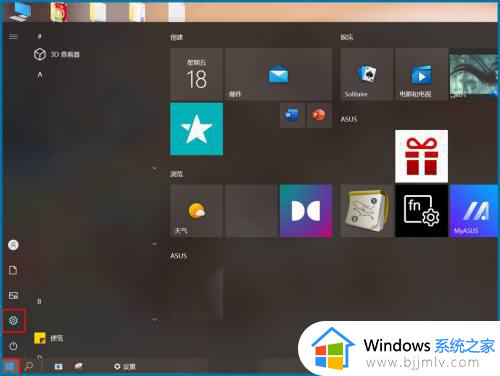Expand the chevron beside the 浏览 header
The image size is (500, 376).
(154, 168)
